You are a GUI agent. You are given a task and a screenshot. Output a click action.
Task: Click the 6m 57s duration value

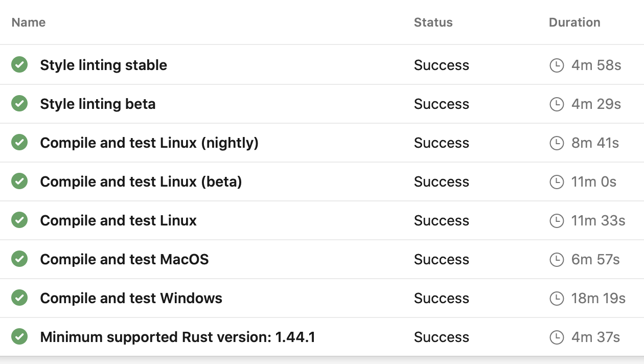tap(596, 260)
